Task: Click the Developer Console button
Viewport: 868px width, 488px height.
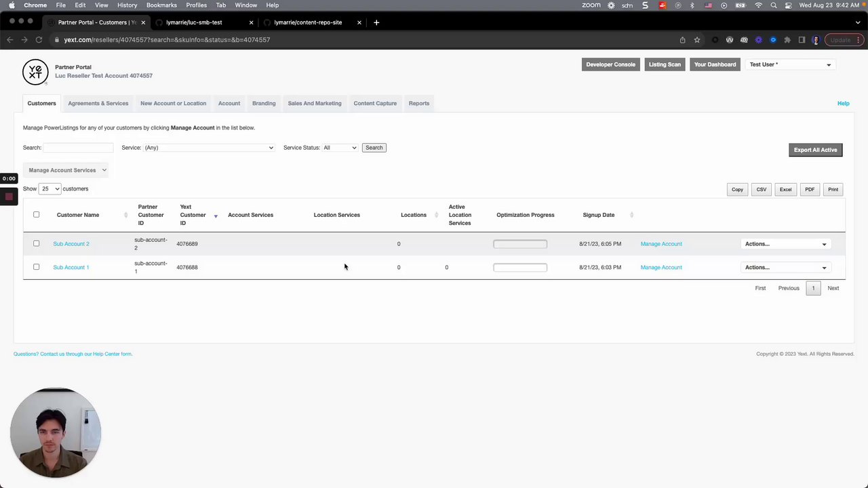Action: coord(610,64)
